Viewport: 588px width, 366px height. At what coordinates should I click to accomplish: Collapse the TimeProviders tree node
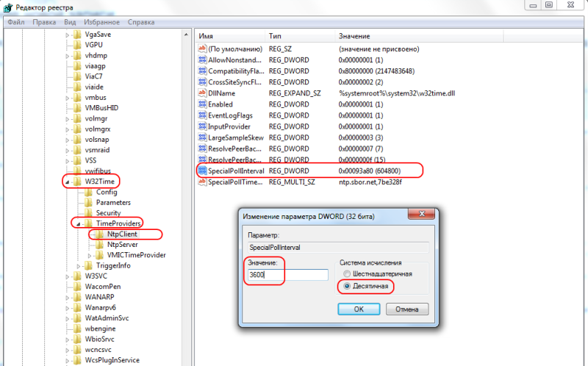pyautogui.click(x=79, y=224)
